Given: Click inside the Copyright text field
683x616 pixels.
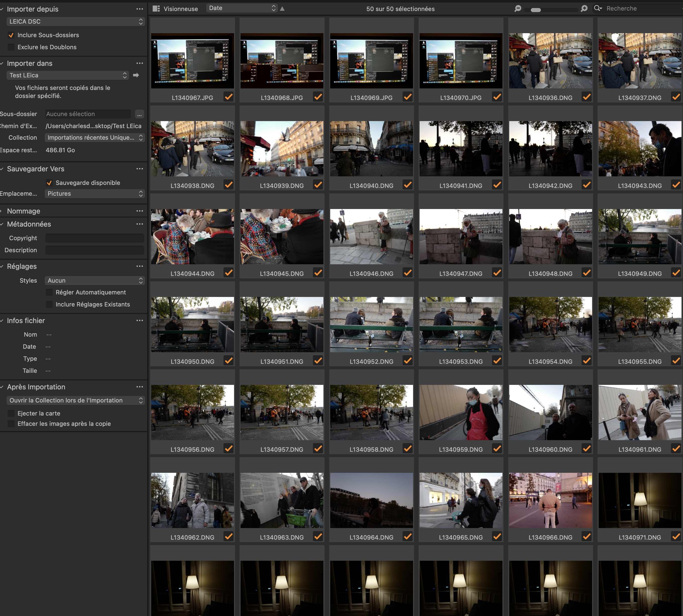Looking at the screenshot, I should (94, 238).
